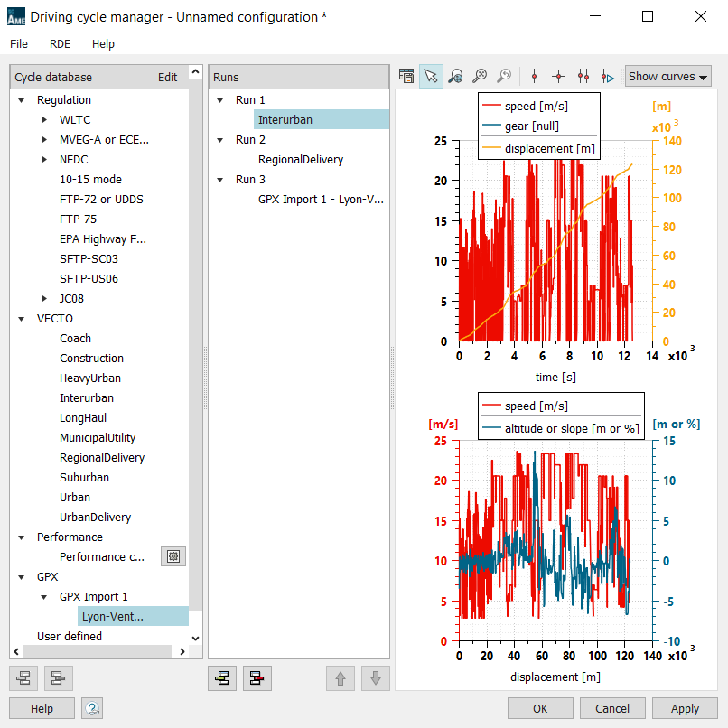
Task: Collapse the VECTO tree category
Action: (22, 319)
